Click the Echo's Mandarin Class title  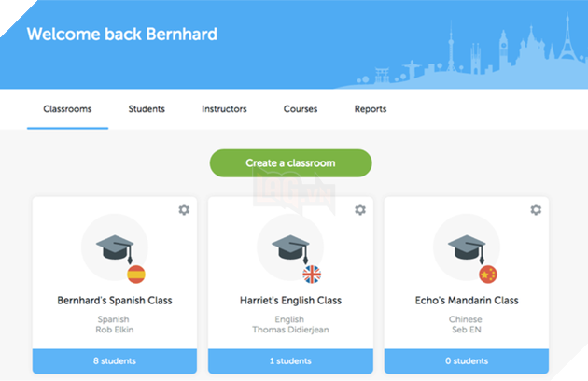pos(467,301)
